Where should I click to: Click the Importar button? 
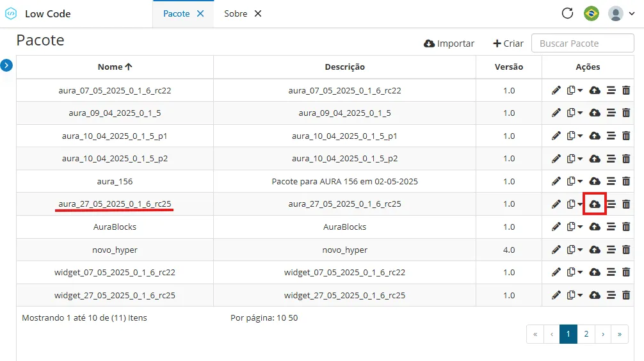click(x=449, y=44)
